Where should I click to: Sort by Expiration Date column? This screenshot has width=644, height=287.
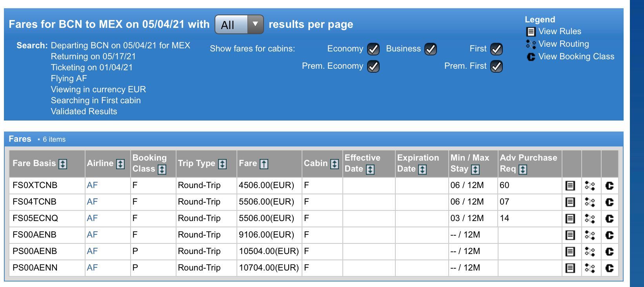click(x=422, y=170)
